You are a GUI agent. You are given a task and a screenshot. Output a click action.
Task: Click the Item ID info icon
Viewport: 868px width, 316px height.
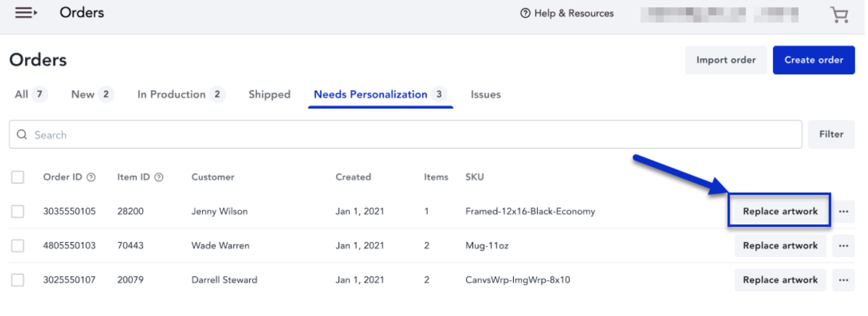pos(158,177)
